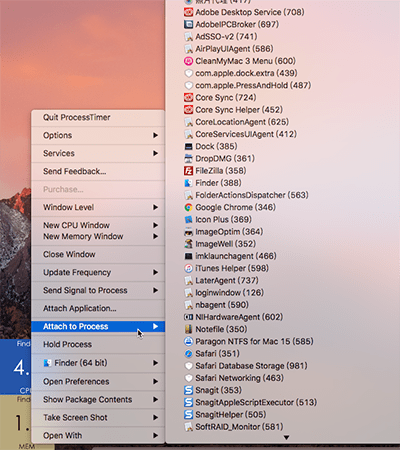Pick the Adobe Desktop Service icon
Viewport: 400px width, 450px height.
(188, 12)
